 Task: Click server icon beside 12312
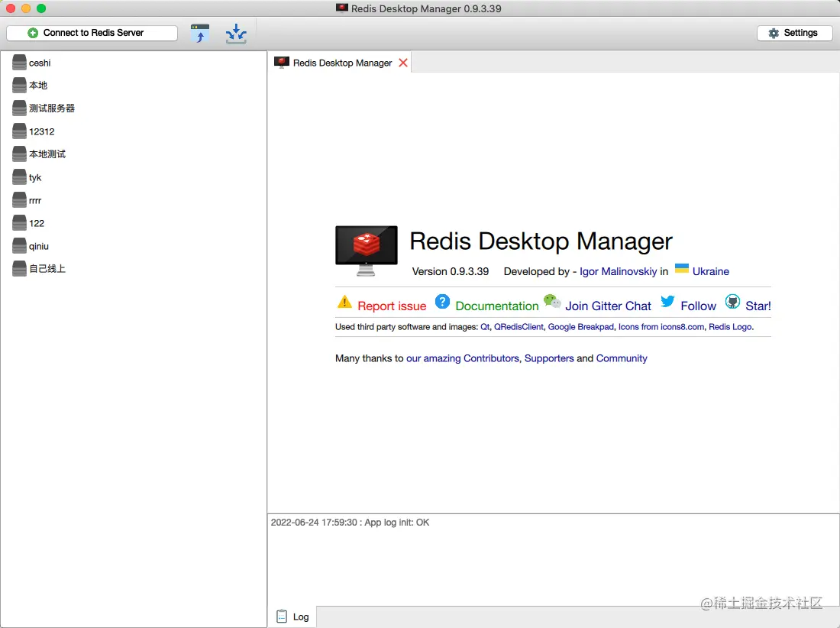(19, 131)
